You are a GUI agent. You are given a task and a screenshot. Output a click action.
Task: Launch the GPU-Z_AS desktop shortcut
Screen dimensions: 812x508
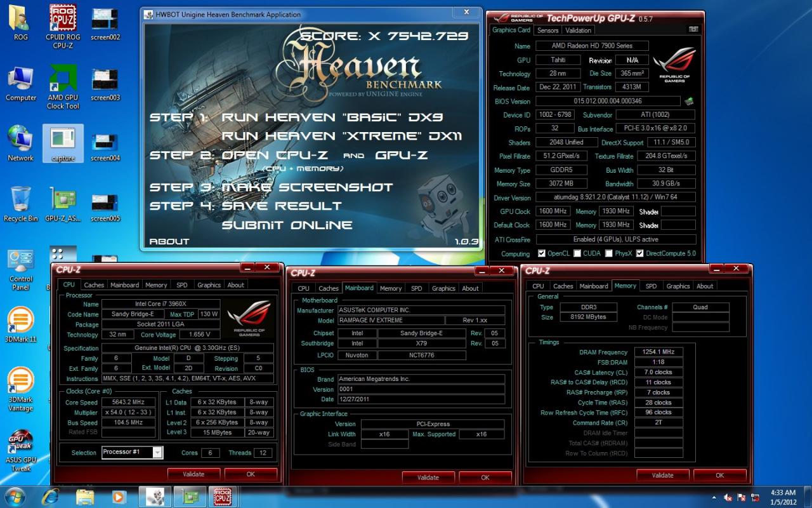[x=63, y=204]
